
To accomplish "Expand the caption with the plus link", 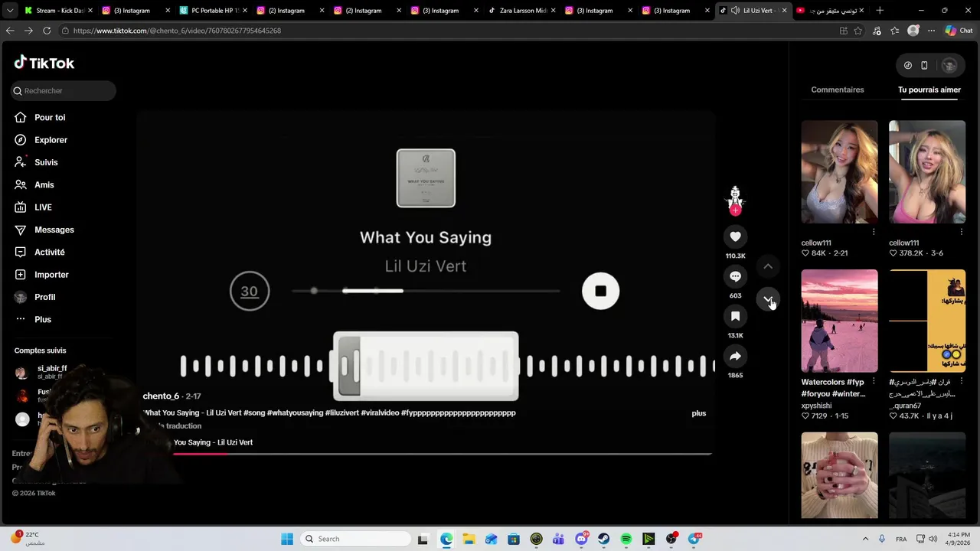I will [698, 413].
